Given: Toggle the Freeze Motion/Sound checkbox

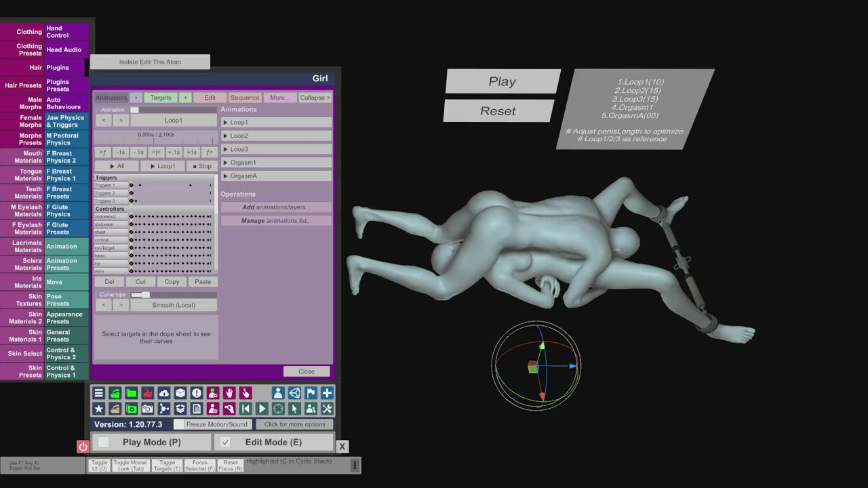Looking at the screenshot, I should pos(179,424).
